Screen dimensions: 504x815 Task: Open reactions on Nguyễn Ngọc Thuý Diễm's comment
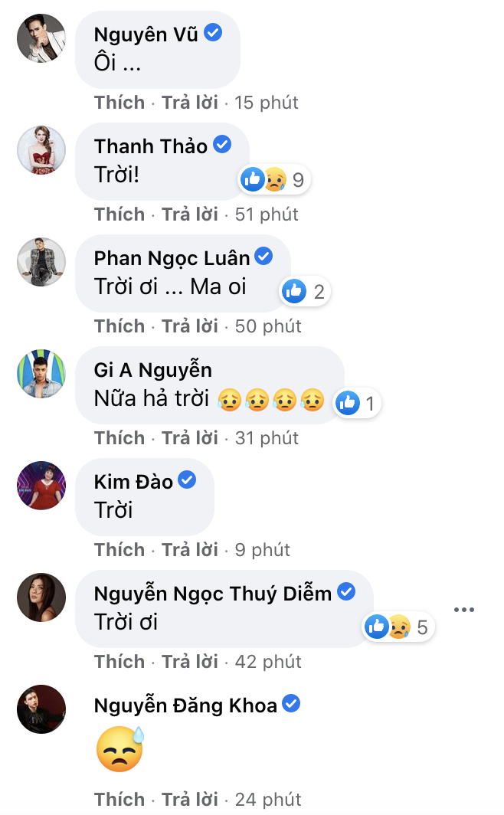click(x=398, y=628)
